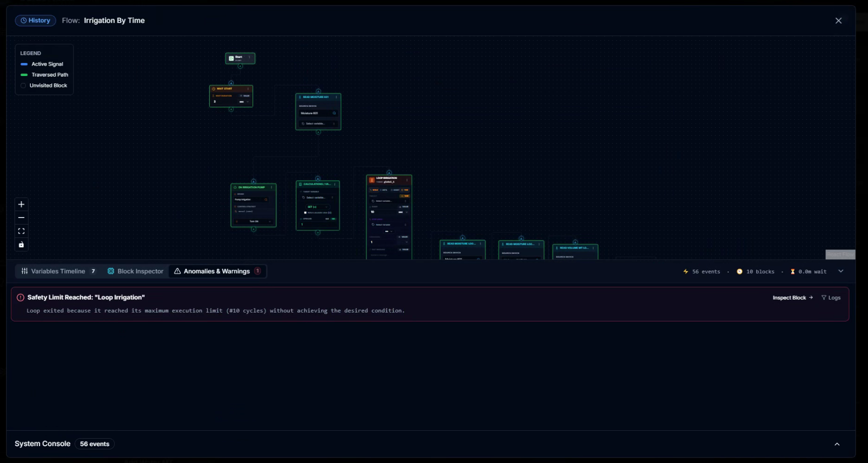Switch to Block Inspector tab
This screenshot has height=463, width=868.
click(135, 271)
